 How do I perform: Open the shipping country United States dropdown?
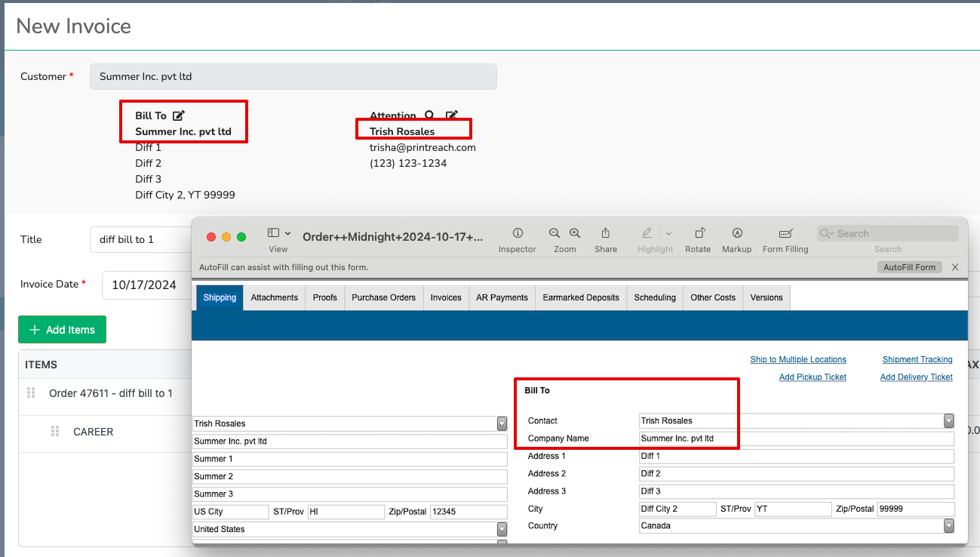point(502,529)
